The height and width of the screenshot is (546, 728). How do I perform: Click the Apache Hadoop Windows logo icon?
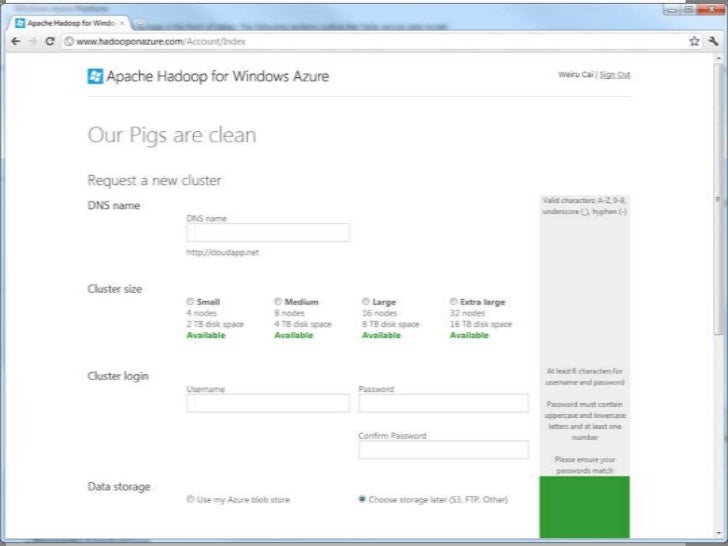pos(95,76)
